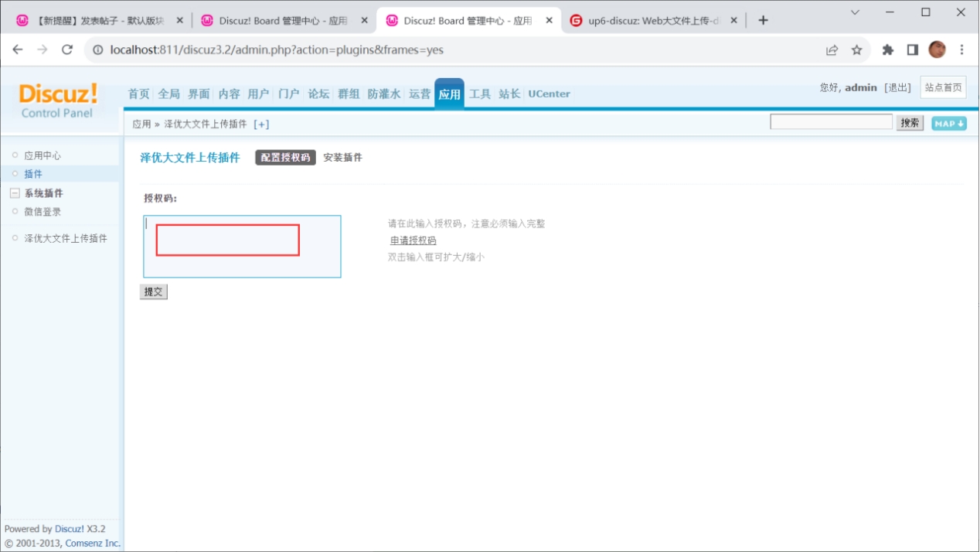This screenshot has height=552, width=980.
Task: Click the Discuz! Control Panel logo
Action: [58, 101]
